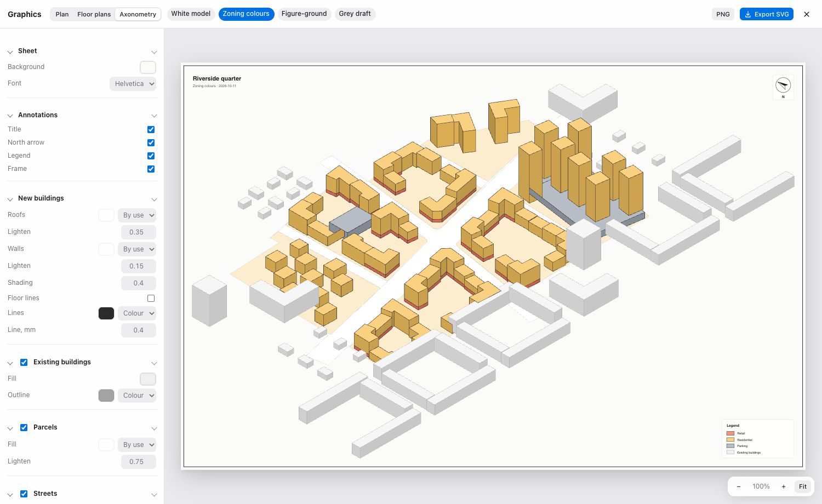Uncheck the Legend checkbox
Screen dimensions: 822x504
[151, 156]
